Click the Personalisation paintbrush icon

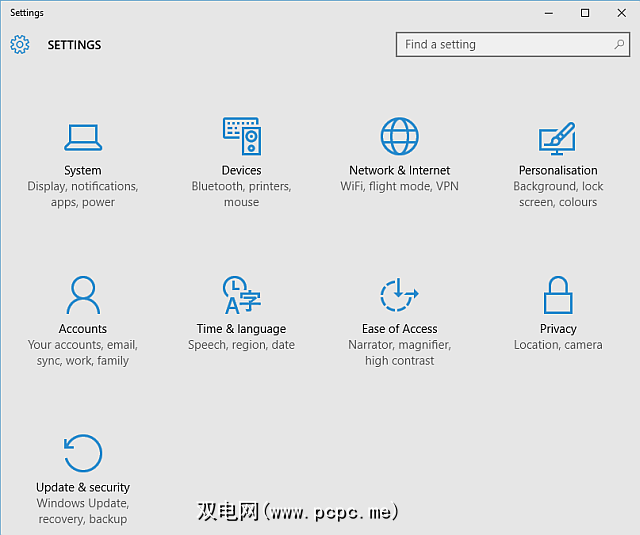(x=557, y=136)
